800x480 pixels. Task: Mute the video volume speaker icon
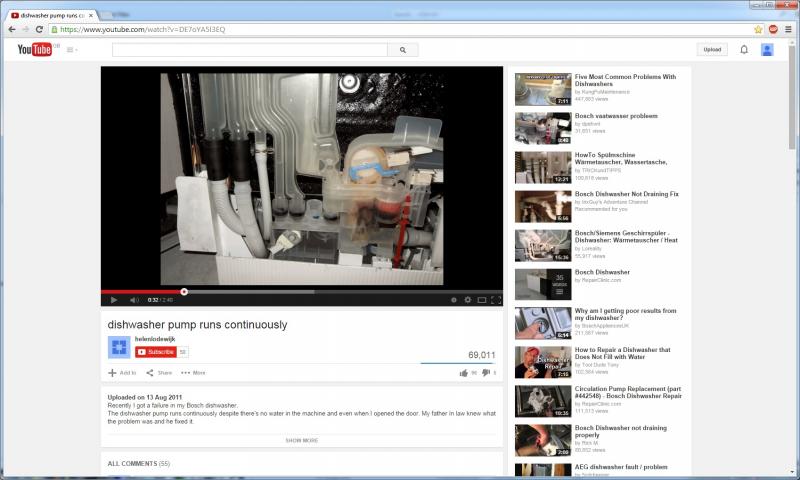click(131, 300)
